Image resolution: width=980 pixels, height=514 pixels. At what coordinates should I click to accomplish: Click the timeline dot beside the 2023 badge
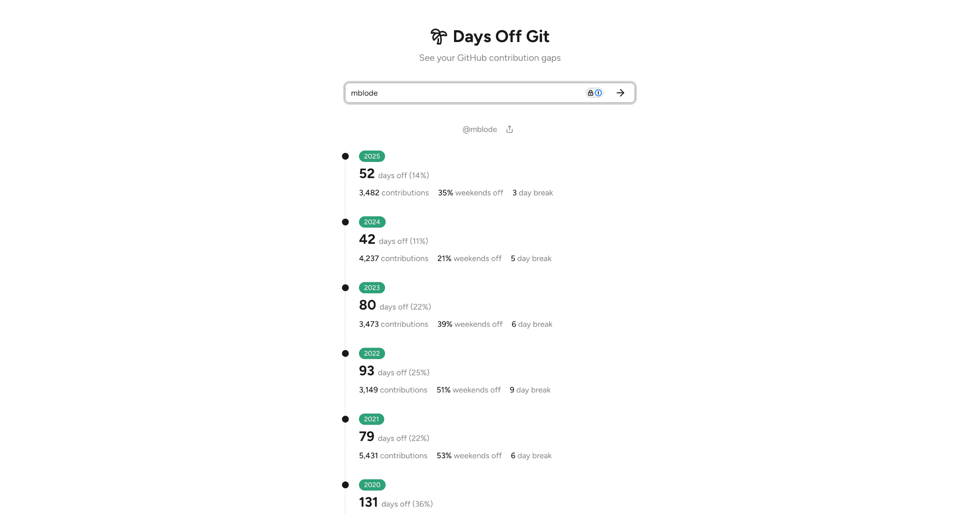point(345,287)
